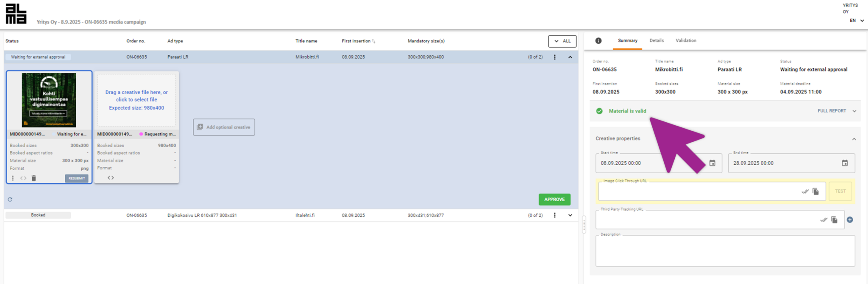
Task: Add another Third Party Tracking URL
Action: pos(850,220)
